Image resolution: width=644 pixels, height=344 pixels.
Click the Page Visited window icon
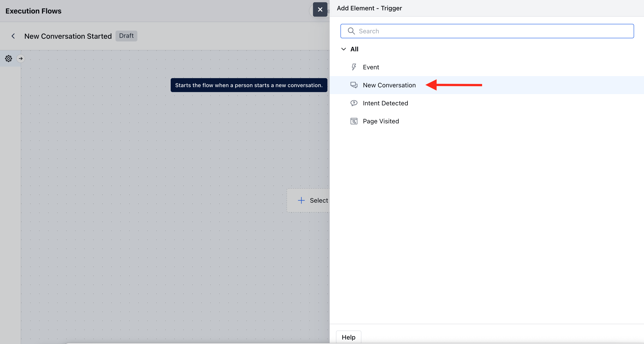tap(354, 121)
